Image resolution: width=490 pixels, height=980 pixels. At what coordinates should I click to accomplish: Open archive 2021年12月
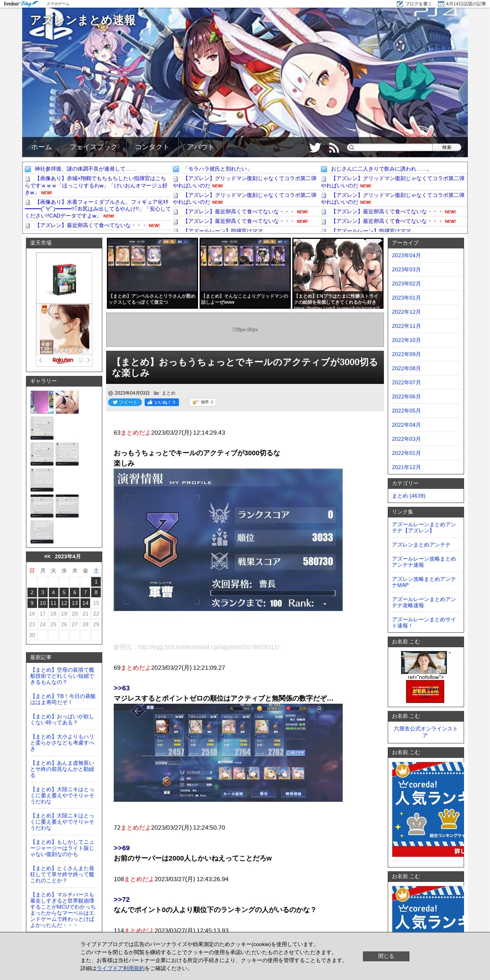pyautogui.click(x=406, y=467)
